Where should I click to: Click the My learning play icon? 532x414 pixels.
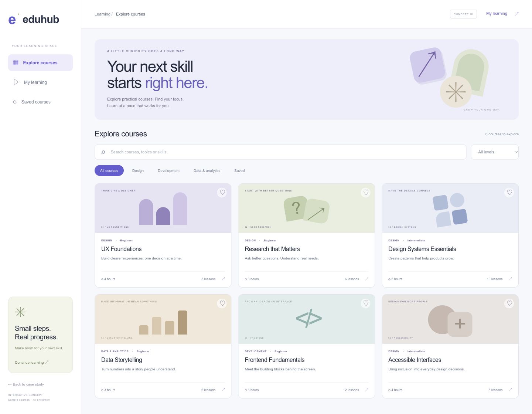pyautogui.click(x=16, y=82)
